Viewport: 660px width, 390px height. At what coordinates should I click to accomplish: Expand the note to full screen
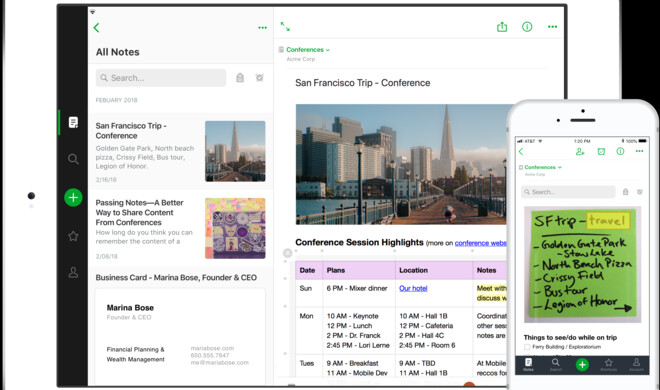[285, 27]
